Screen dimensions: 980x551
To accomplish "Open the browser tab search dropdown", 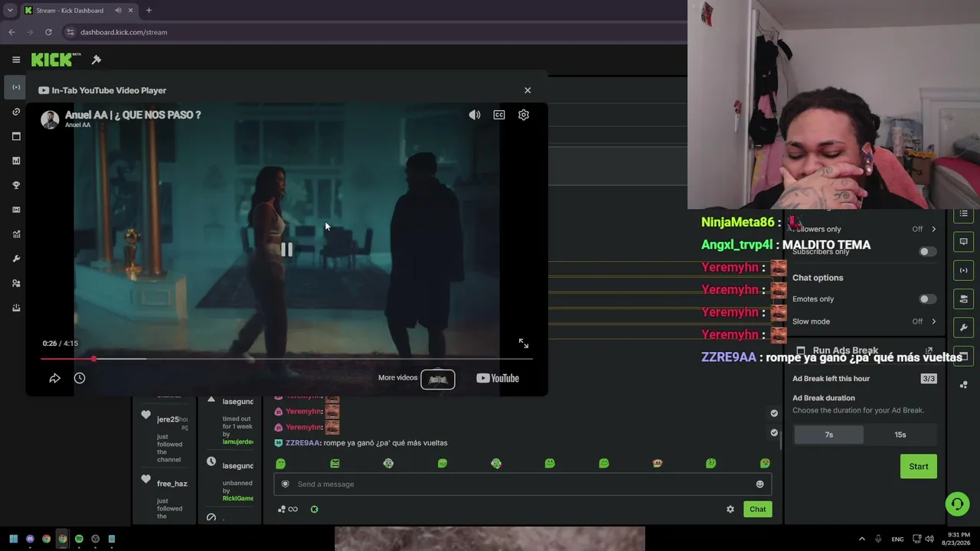I will [x=9, y=10].
